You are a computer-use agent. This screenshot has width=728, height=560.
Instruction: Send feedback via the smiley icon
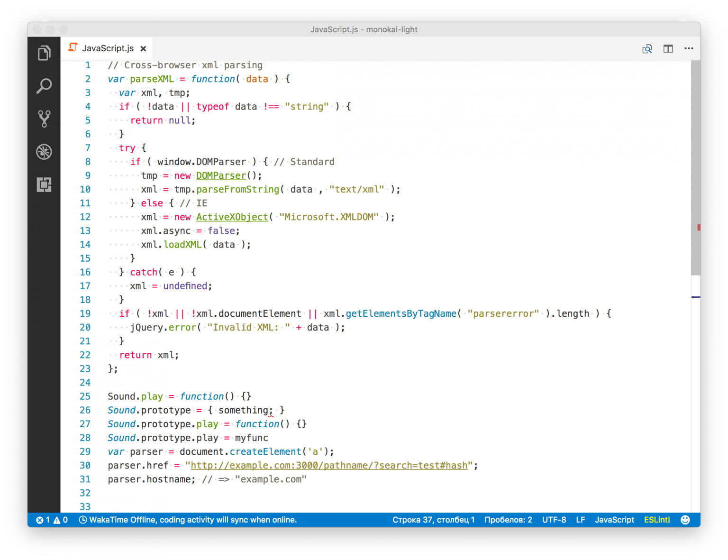[x=685, y=520]
